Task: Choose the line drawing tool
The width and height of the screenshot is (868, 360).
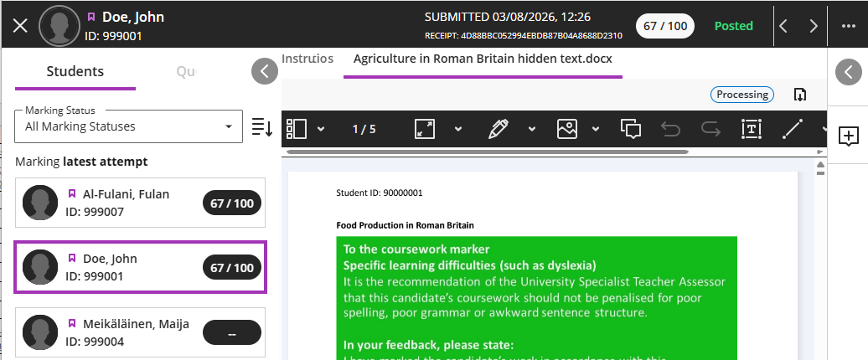Action: (792, 129)
